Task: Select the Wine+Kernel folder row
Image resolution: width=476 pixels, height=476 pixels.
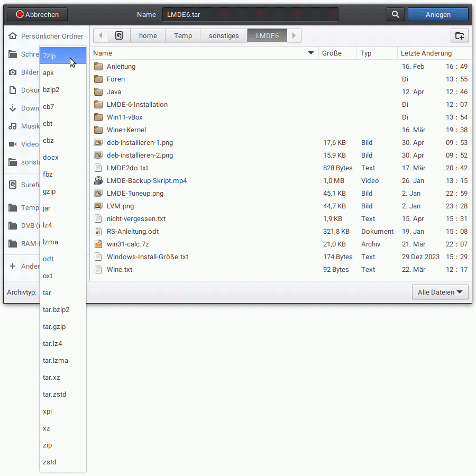Action: 281,130
